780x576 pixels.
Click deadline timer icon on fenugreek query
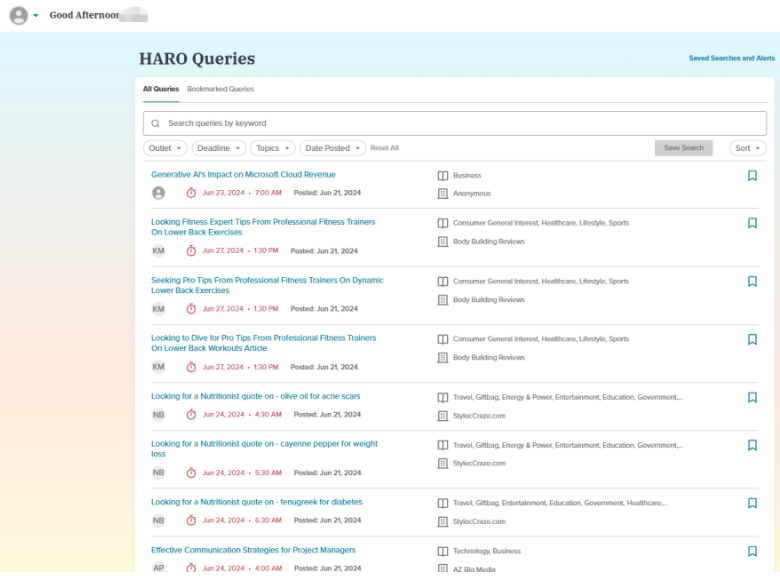191,520
